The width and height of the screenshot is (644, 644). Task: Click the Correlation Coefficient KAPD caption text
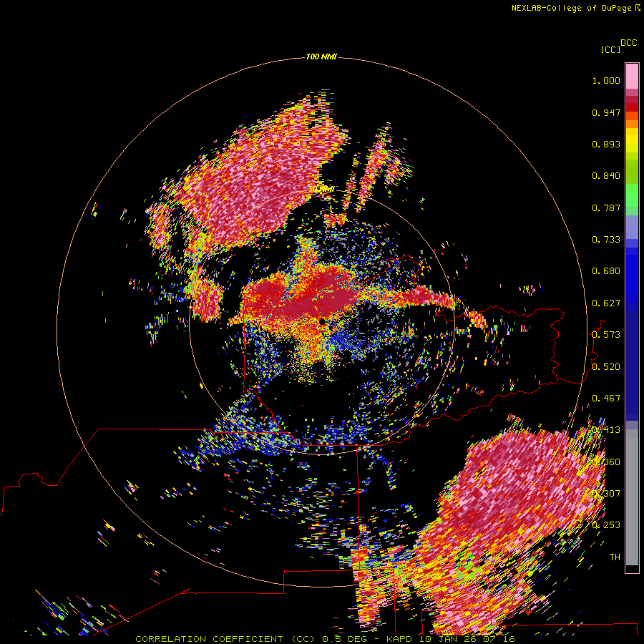point(325,639)
